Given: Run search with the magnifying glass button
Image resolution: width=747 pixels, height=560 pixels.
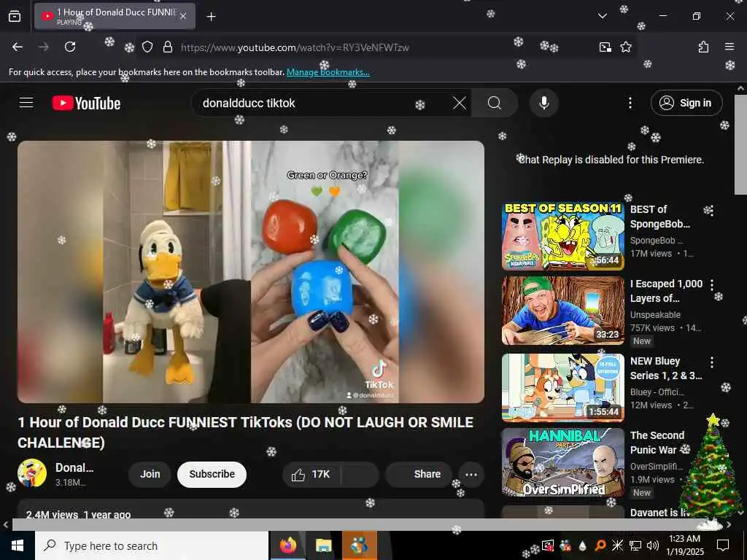Looking at the screenshot, I should (x=495, y=103).
